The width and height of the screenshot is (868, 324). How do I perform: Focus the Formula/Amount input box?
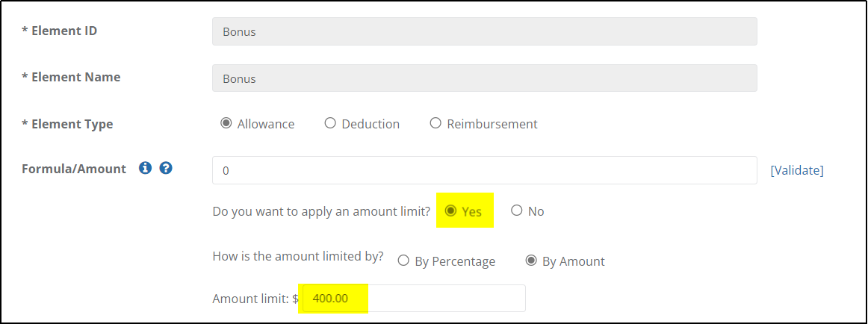(x=484, y=170)
